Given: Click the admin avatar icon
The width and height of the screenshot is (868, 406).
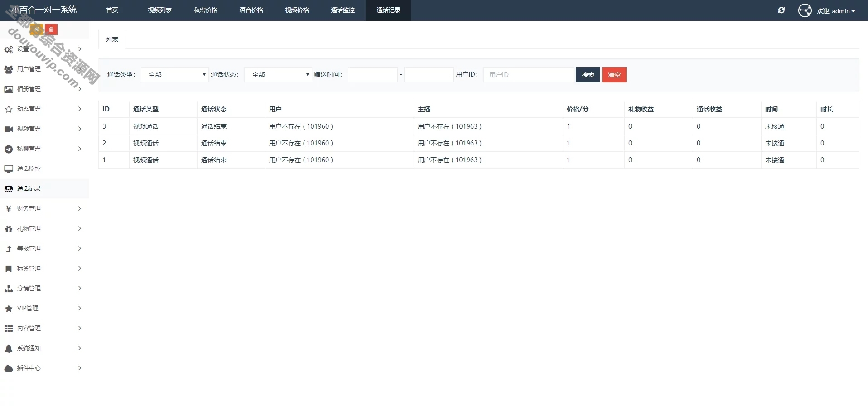Looking at the screenshot, I should click(805, 10).
